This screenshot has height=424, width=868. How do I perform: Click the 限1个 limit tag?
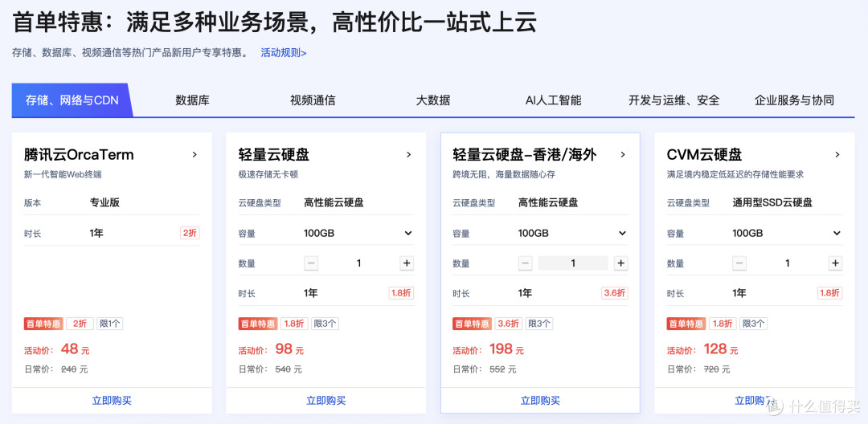pyautogui.click(x=109, y=324)
